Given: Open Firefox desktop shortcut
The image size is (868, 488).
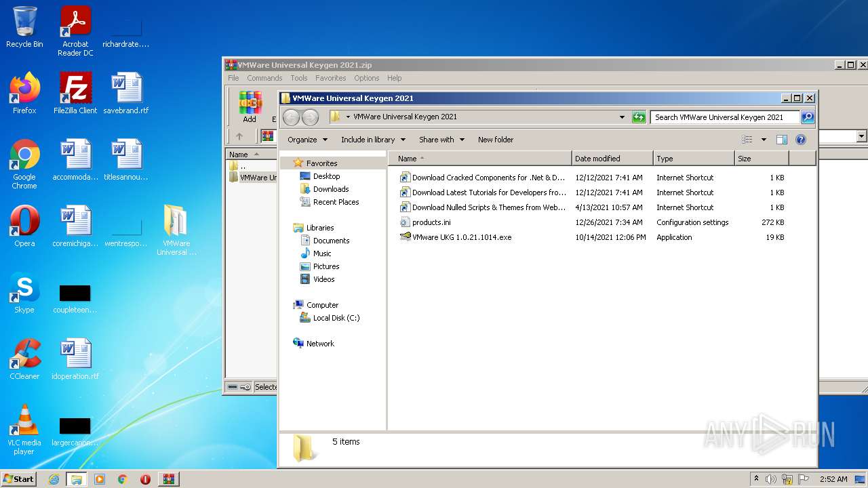Looking at the screenshot, I should tap(24, 94).
